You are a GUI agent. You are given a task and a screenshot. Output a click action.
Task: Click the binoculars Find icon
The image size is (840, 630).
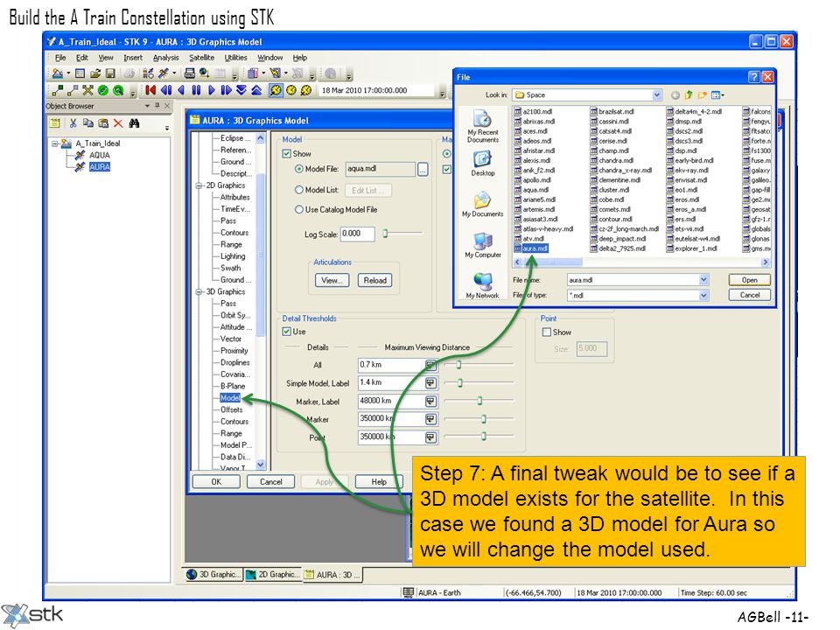(x=134, y=123)
